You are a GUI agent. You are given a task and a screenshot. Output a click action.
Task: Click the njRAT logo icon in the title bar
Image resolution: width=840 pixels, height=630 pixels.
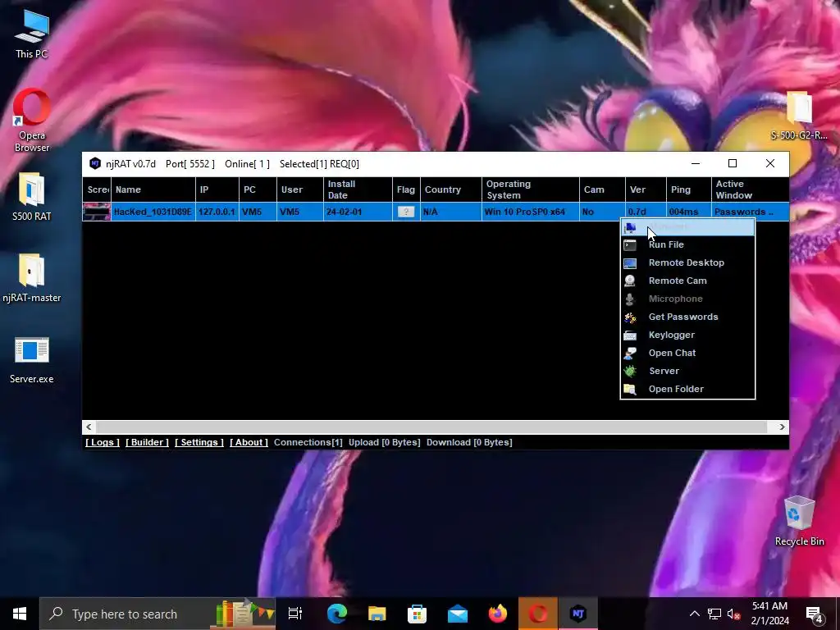pos(95,163)
